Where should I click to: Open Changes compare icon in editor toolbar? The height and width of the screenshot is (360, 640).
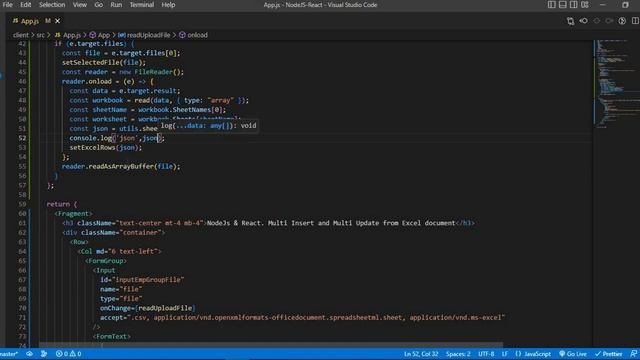click(x=570, y=21)
